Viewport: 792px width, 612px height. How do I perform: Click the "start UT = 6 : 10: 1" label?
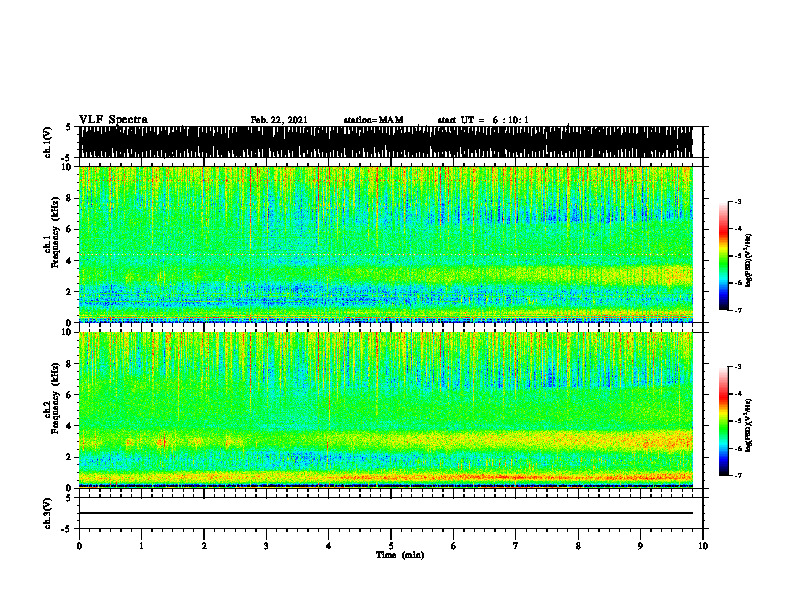pyautogui.click(x=483, y=120)
